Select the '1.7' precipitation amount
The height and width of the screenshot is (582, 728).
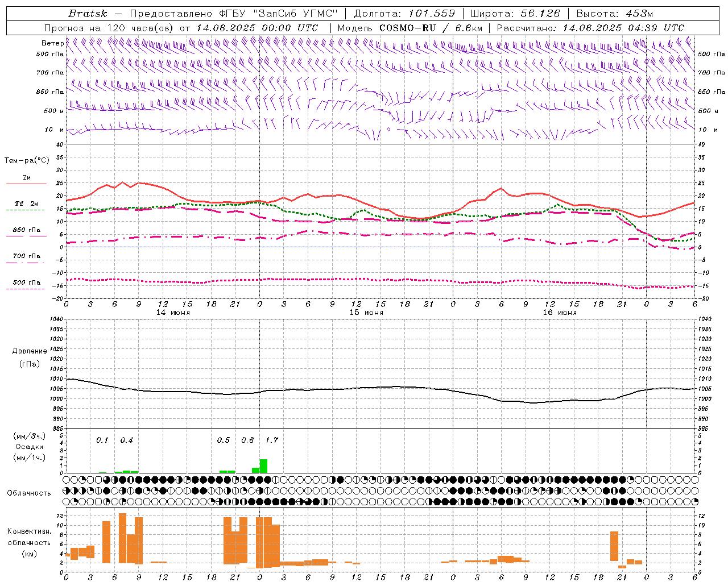pyautogui.click(x=272, y=440)
